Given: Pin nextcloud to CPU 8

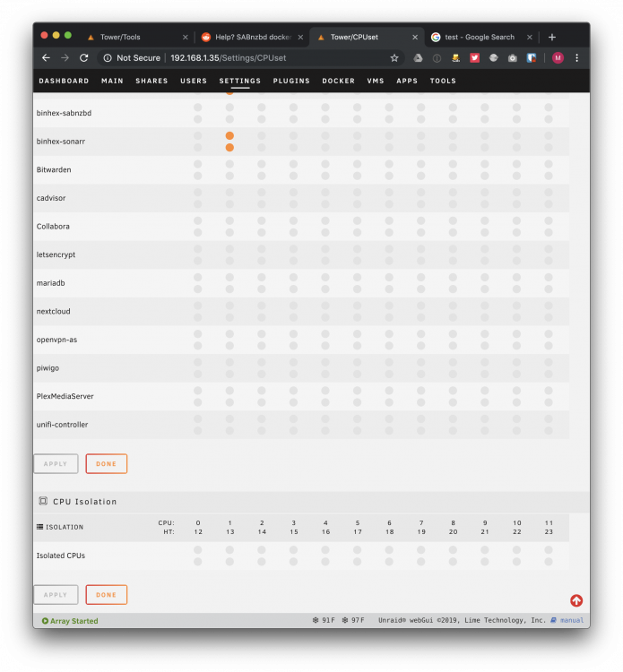Looking at the screenshot, I should (x=453, y=306).
